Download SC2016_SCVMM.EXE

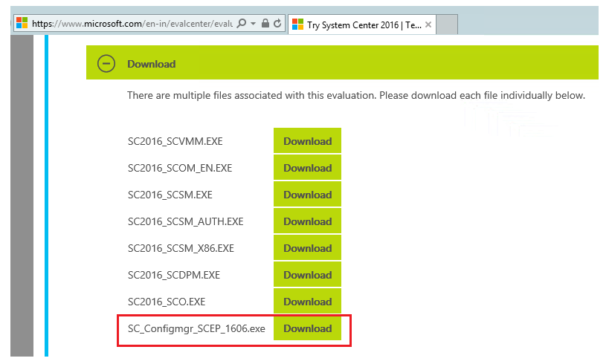point(308,141)
